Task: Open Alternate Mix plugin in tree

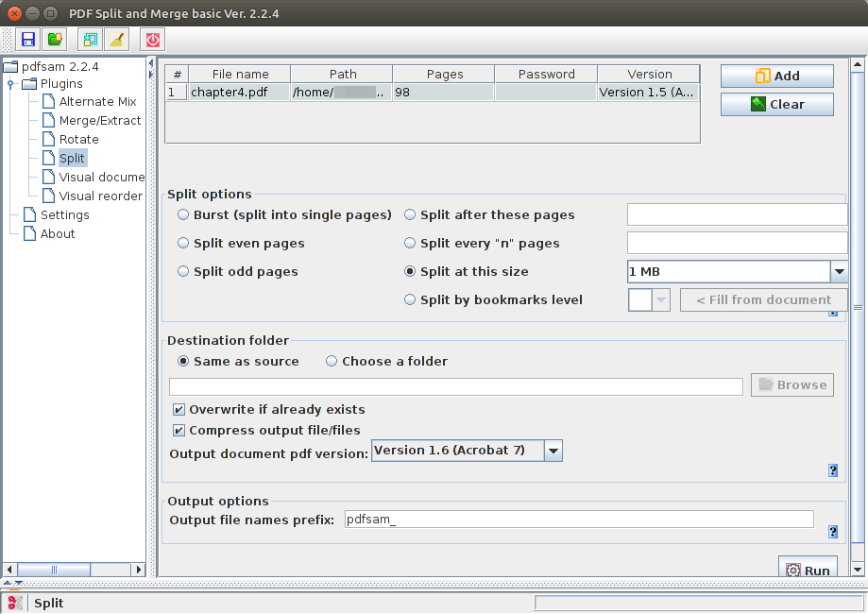Action: point(97,102)
